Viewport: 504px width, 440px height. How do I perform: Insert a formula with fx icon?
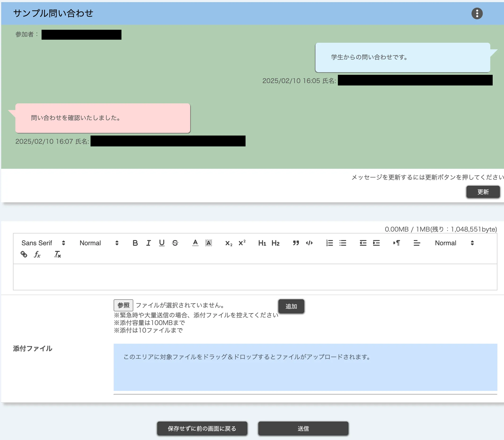(37, 254)
